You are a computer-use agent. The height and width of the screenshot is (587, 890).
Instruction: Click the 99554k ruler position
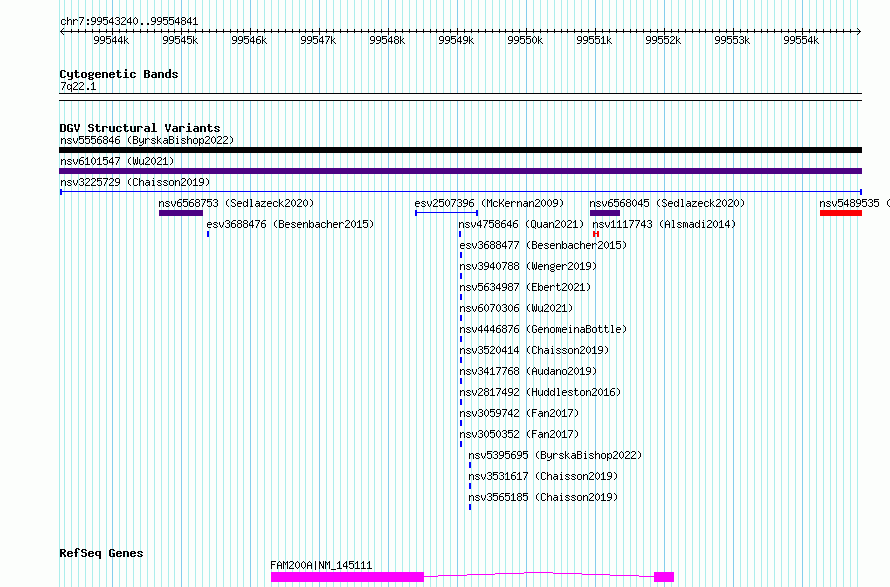click(x=801, y=40)
